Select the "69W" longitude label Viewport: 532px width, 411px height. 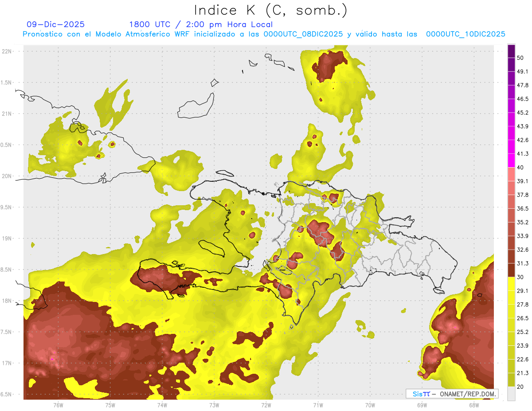pos(422,405)
